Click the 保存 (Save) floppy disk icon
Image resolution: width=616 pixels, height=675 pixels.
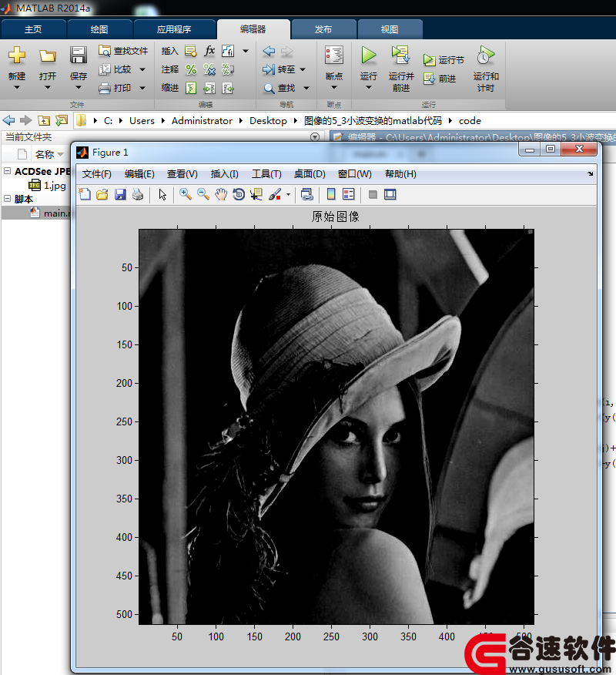(79, 55)
